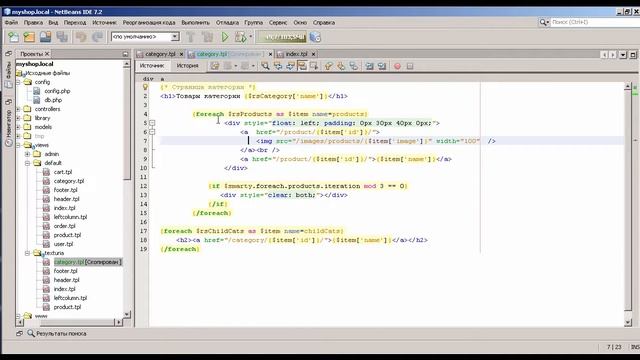Screen dimensions: 640x360
Task: Collapse the texturia folder node
Action: click(x=27, y=253)
